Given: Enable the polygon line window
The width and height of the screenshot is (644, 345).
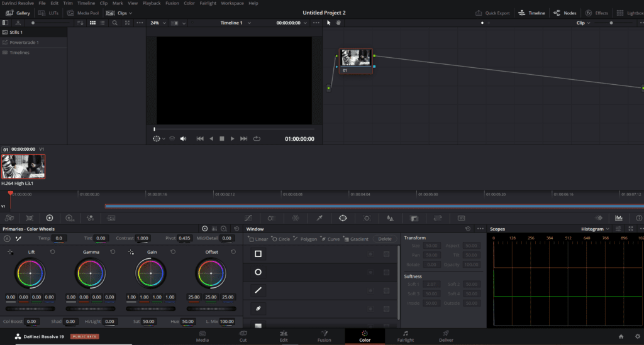Looking at the screenshot, I should pos(258,290).
